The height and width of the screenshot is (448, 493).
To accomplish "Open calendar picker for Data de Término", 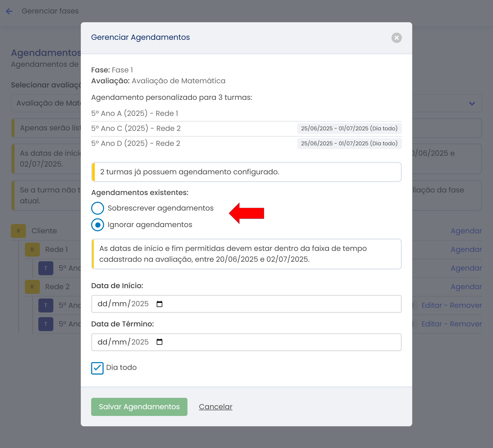I will coord(160,342).
